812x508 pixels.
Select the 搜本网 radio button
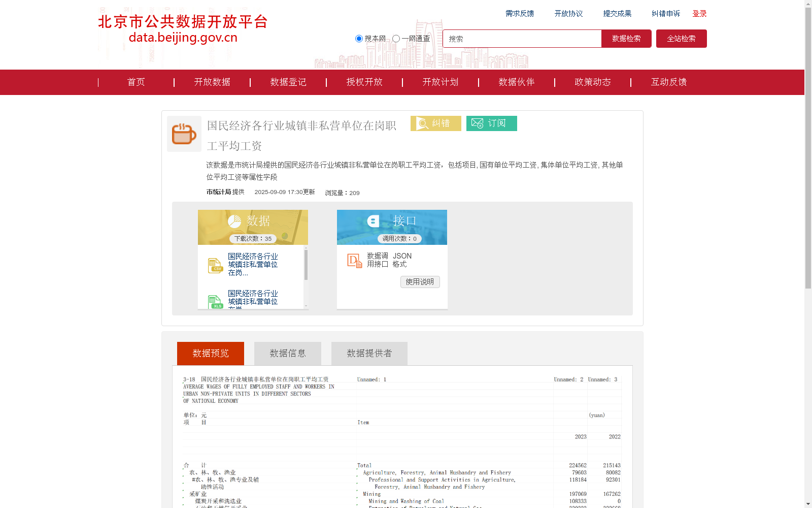[x=359, y=38]
